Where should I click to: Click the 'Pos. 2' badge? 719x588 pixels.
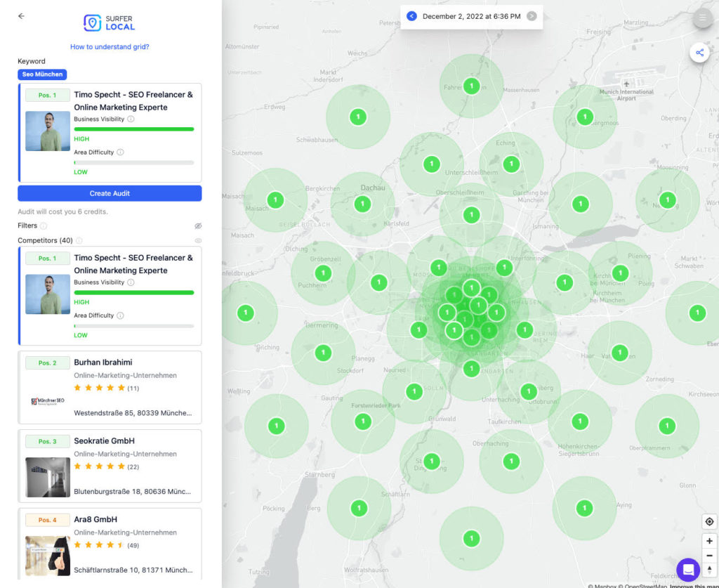tap(48, 362)
